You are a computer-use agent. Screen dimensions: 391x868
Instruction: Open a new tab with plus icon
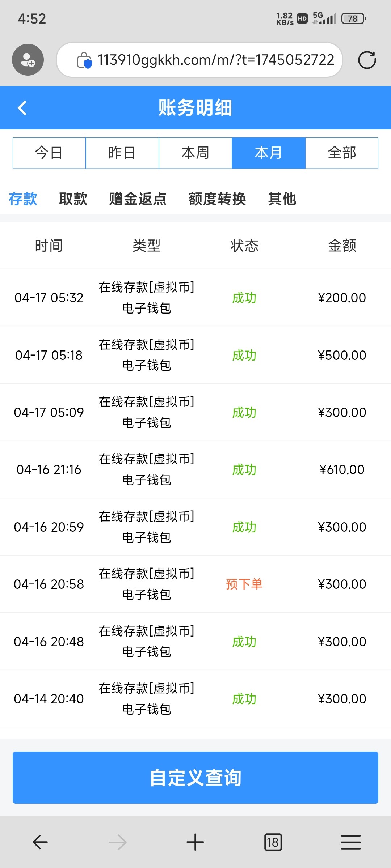click(195, 842)
